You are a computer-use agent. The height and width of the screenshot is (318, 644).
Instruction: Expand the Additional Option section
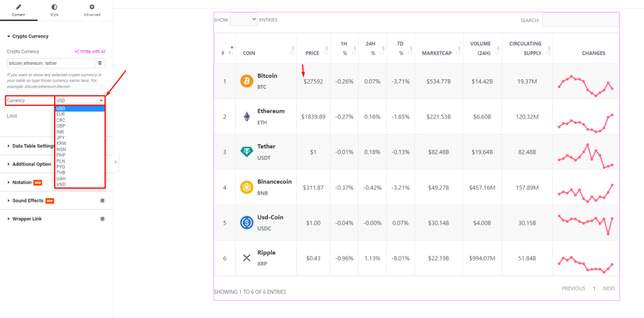point(29,164)
